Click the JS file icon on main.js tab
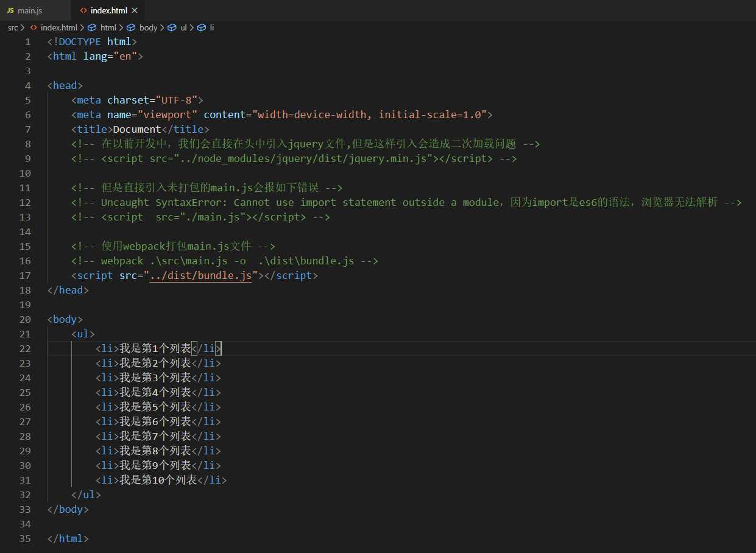This screenshot has height=553, width=756. (10, 11)
